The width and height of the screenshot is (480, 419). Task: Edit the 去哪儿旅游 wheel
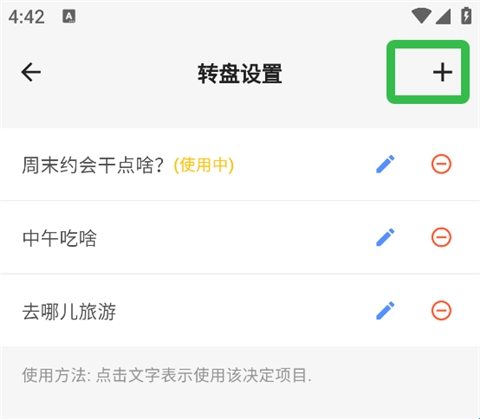[x=385, y=311]
